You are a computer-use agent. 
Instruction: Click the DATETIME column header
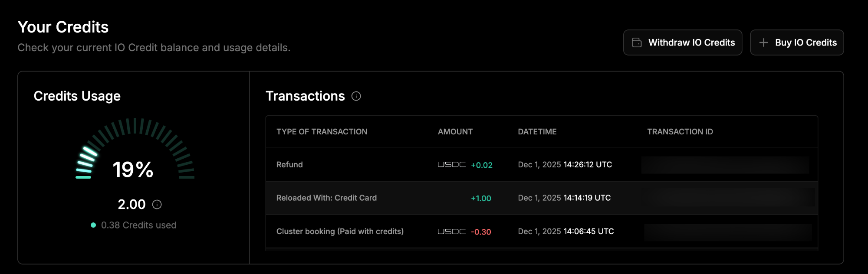tap(537, 131)
